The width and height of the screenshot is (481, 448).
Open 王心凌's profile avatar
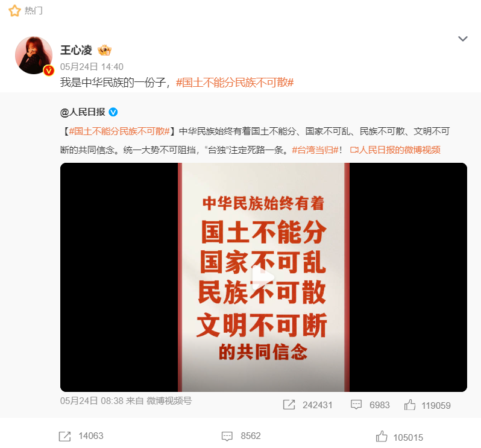coord(34,55)
